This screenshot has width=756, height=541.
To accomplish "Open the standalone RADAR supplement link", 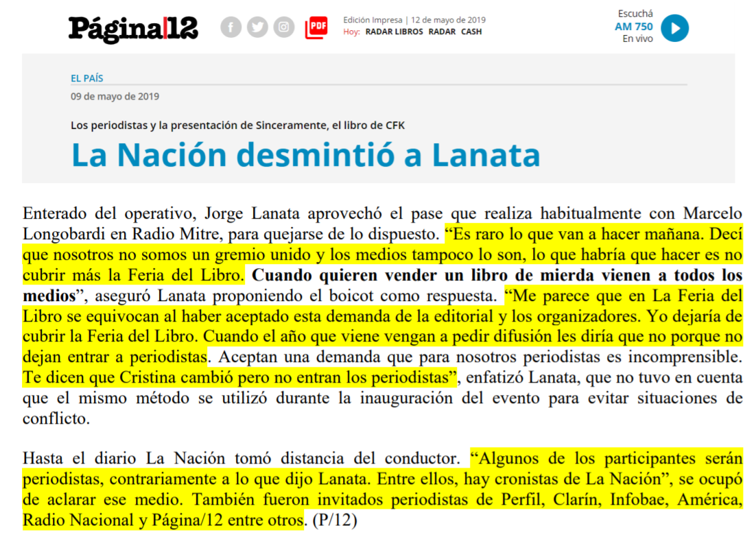I will click(x=442, y=32).
